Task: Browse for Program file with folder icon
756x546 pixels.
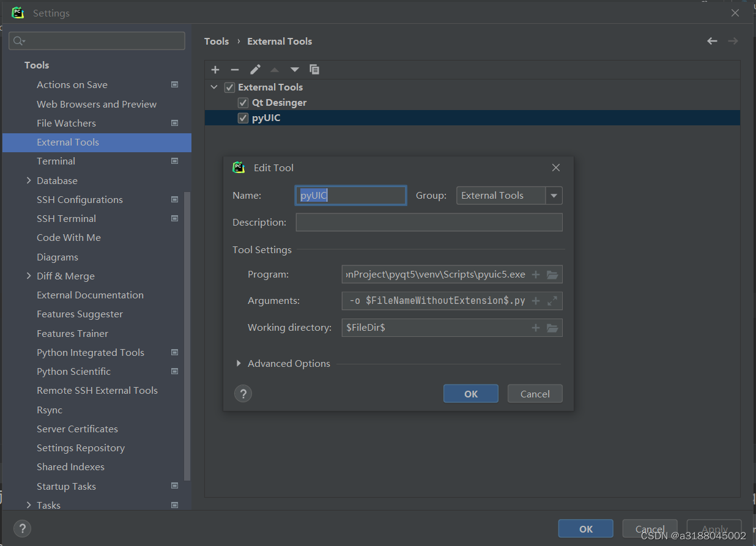Action: click(552, 275)
